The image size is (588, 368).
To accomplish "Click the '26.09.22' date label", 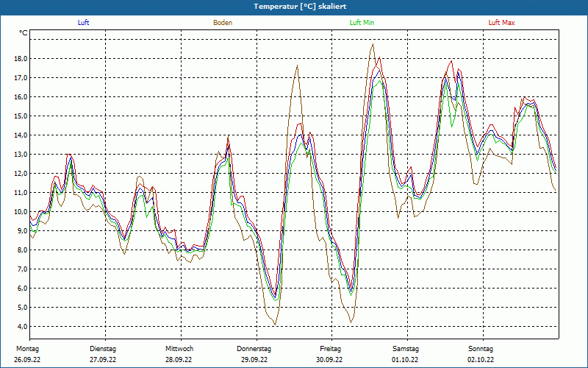I will (x=27, y=360).
